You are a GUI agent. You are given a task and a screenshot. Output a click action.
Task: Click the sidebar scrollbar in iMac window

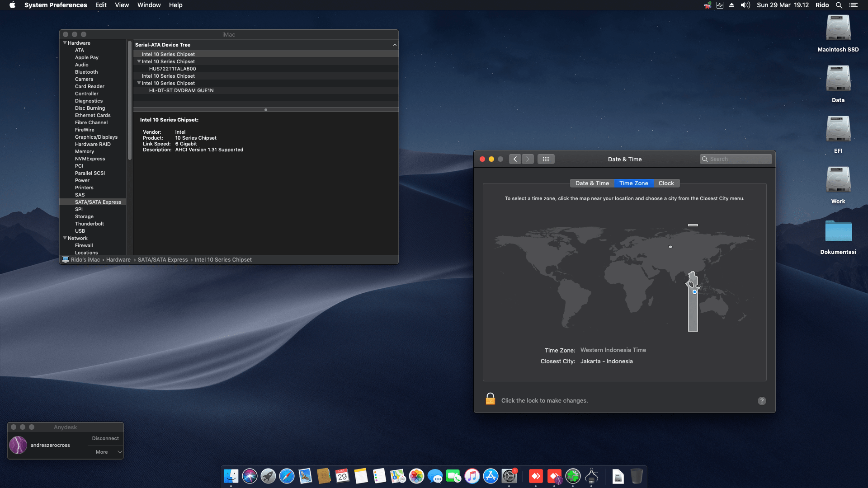130,100
